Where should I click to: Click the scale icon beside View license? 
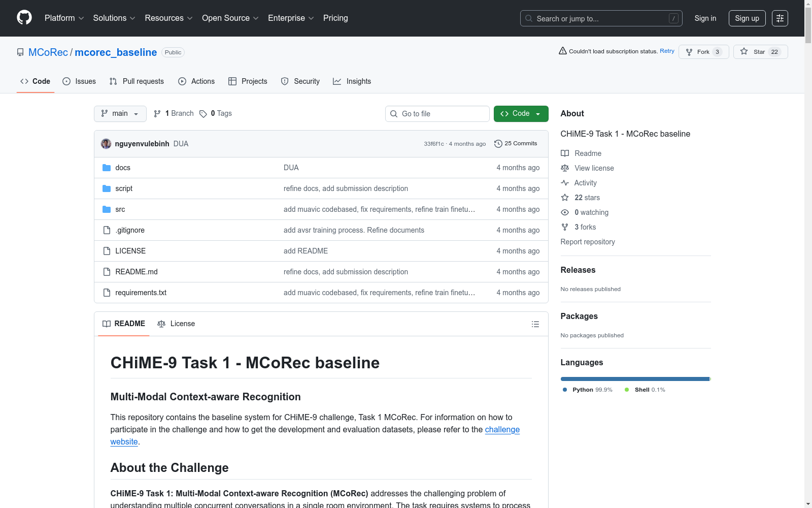(x=565, y=168)
